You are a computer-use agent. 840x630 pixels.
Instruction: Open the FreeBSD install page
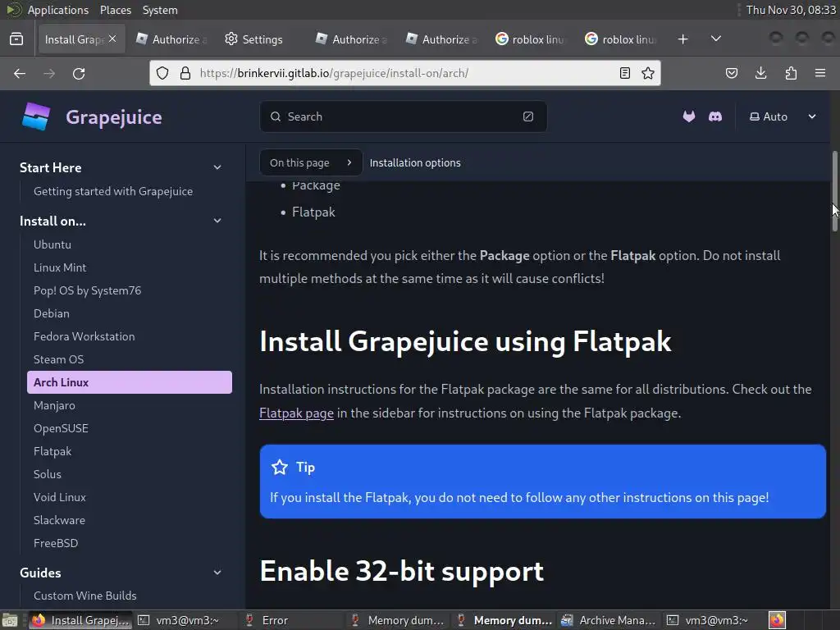[56, 543]
